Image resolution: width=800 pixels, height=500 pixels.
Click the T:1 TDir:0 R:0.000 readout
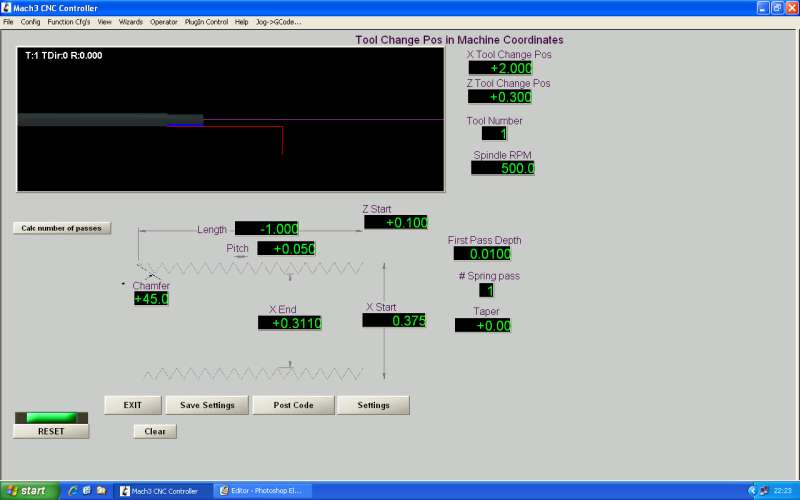(x=64, y=55)
